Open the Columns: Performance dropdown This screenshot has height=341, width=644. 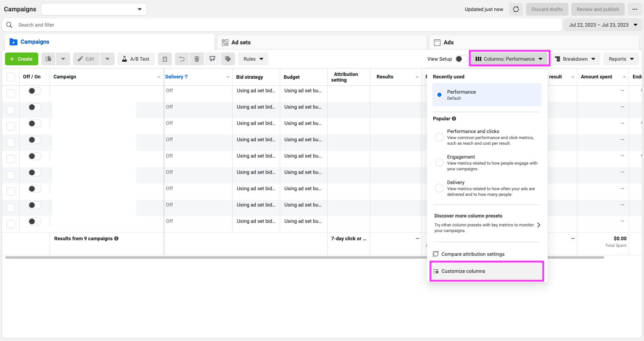point(509,59)
